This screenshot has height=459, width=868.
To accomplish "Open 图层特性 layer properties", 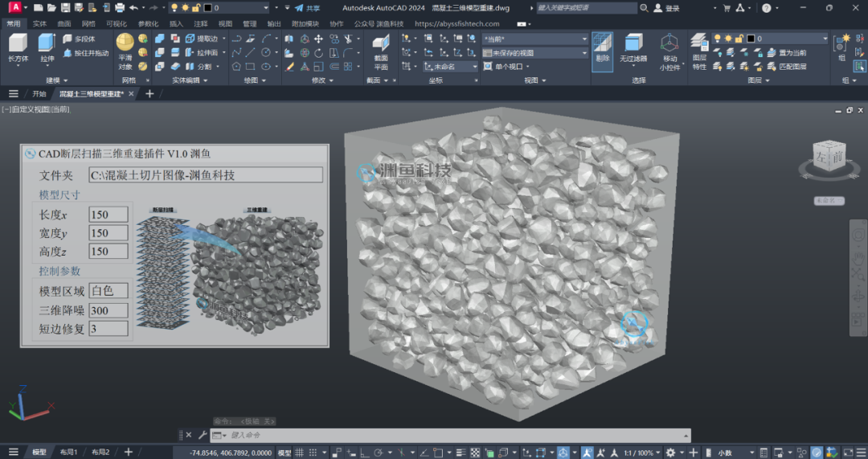I will click(x=699, y=52).
